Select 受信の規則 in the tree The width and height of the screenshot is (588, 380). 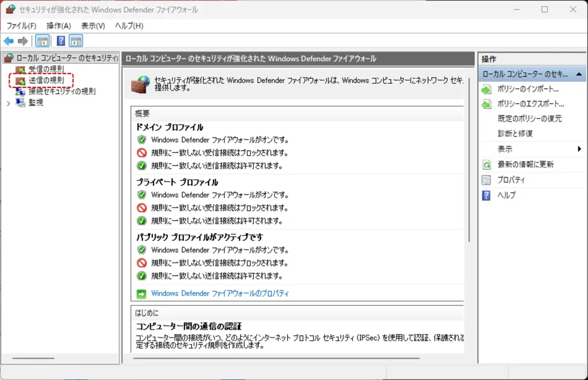(x=46, y=70)
